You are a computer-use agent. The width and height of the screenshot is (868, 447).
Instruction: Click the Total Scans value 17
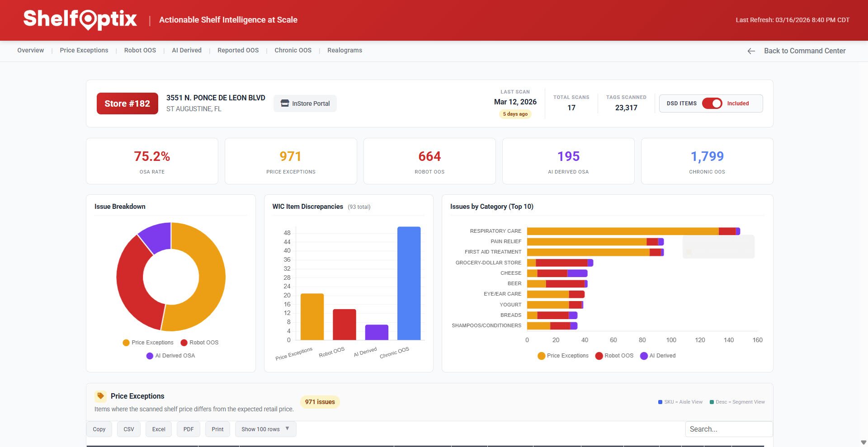point(571,108)
